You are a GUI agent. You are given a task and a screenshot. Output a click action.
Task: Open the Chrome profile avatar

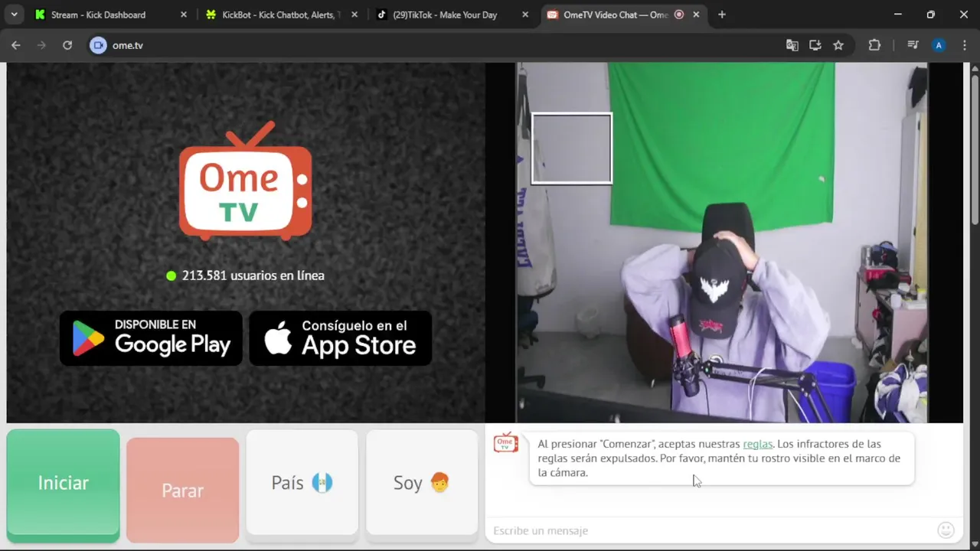pos(939,45)
